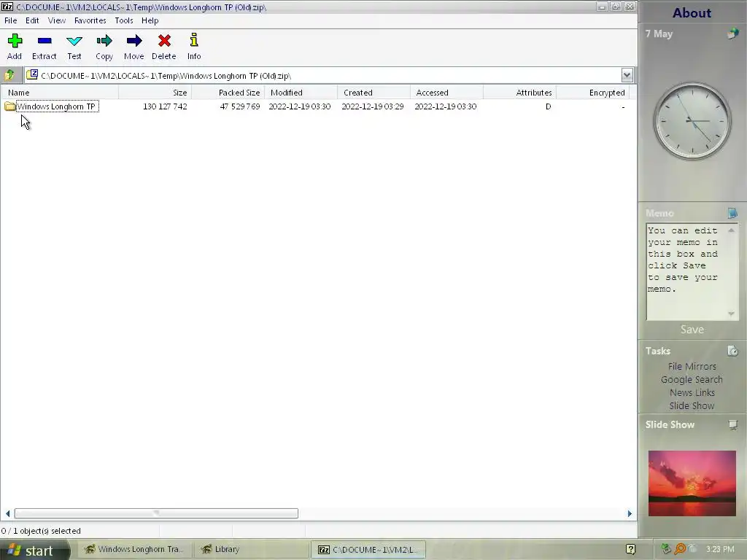Click the red Delete icon
The width and height of the screenshot is (747, 560).
[x=164, y=41]
